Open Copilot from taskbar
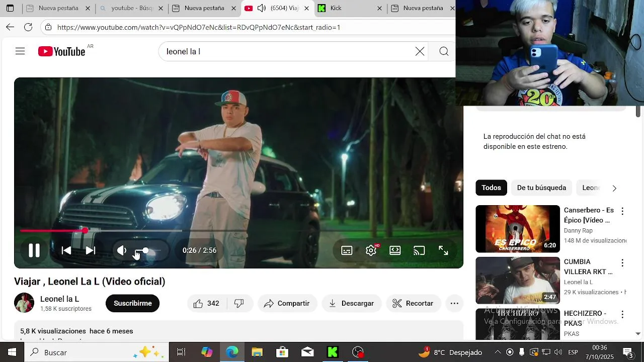 [207, 352]
